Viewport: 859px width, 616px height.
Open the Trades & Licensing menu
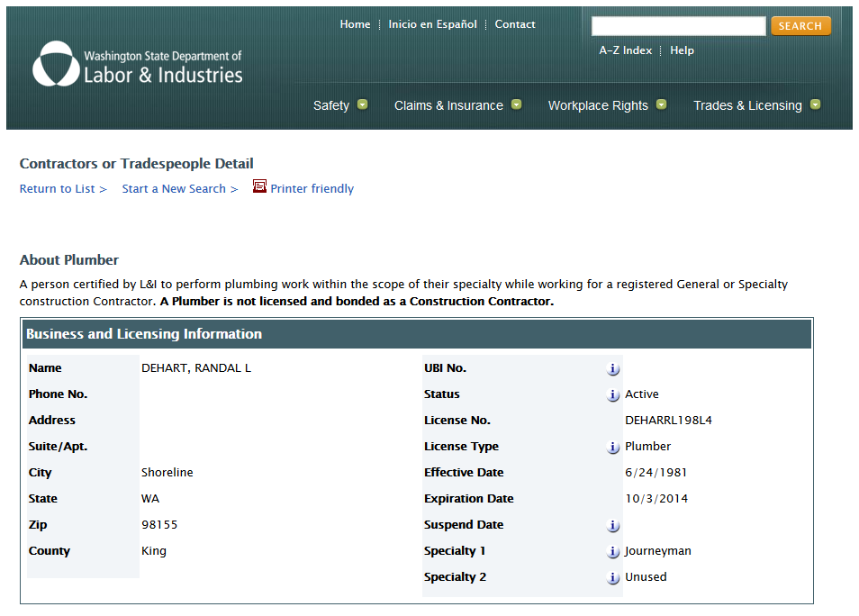(x=746, y=106)
